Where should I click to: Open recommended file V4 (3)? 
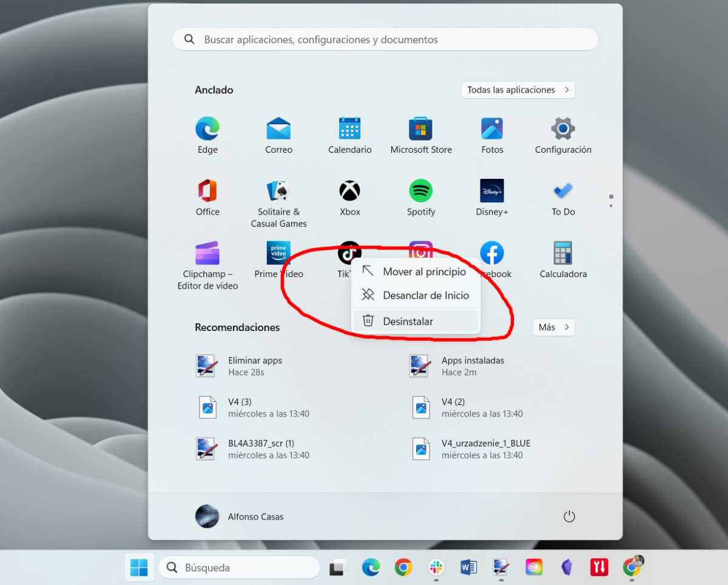point(253,407)
